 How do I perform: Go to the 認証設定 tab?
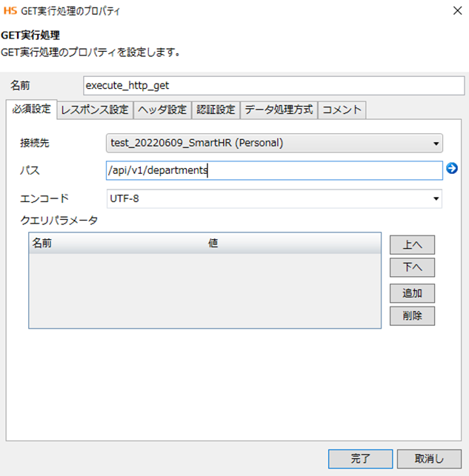click(x=216, y=110)
